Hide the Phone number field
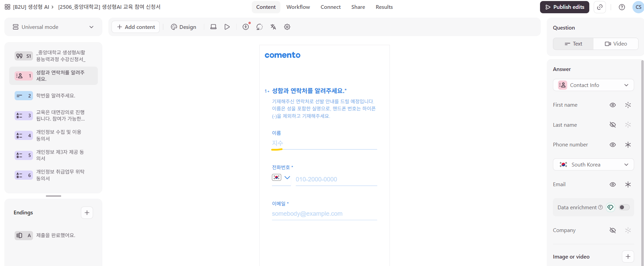644x266 pixels. 613,145
